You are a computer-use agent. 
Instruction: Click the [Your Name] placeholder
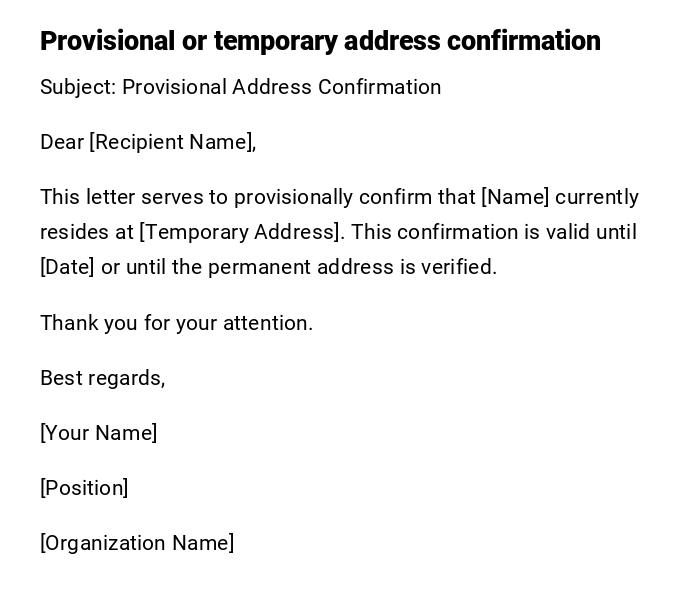tap(98, 433)
